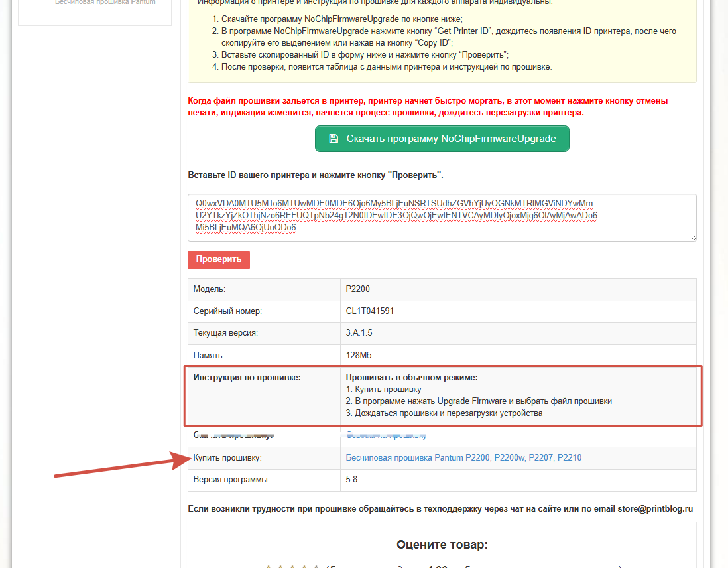Click the program version value 5.8
728x568 pixels.
coord(351,479)
